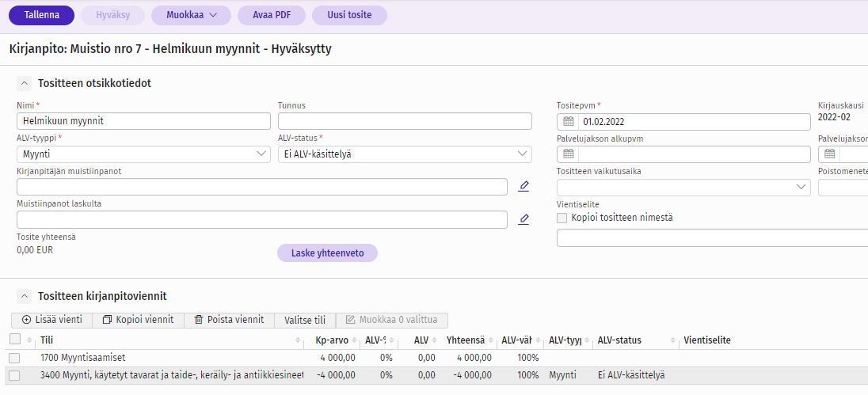The image size is (868, 395).
Task: Click the sort arrows beside the ALV column header
Action: pos(435,341)
